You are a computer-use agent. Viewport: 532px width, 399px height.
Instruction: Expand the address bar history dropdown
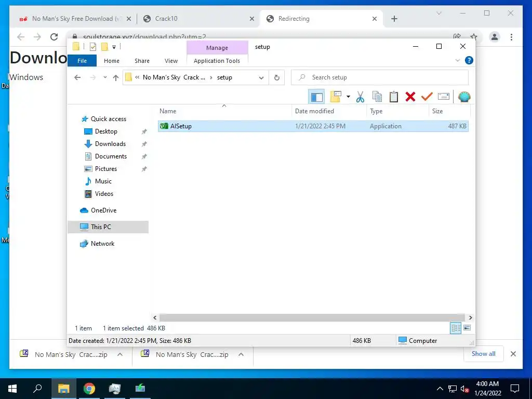pos(261,78)
